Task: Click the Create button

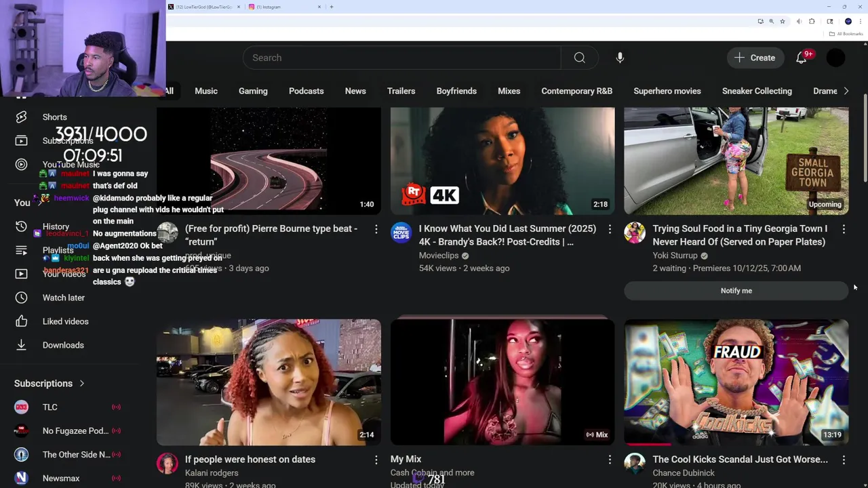Action: 755,58
